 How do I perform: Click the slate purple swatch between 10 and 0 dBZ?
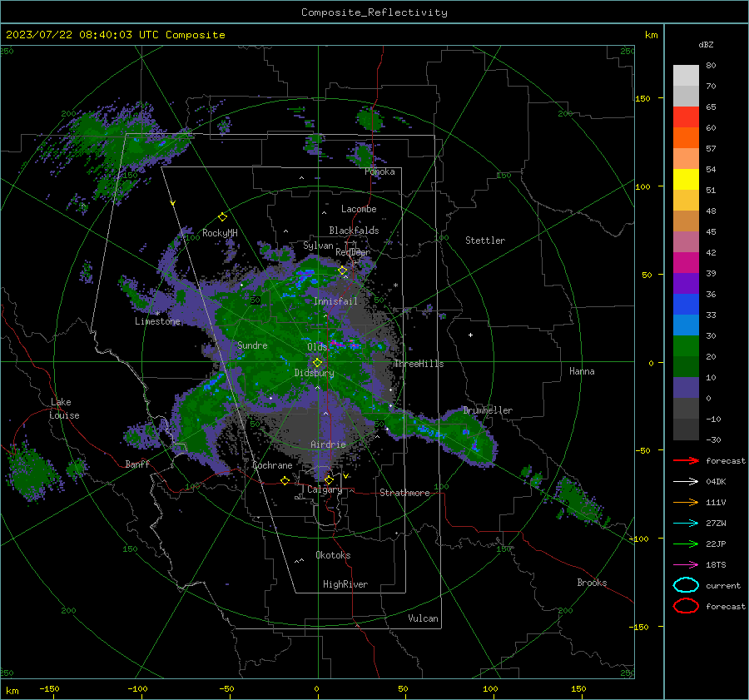tap(686, 388)
